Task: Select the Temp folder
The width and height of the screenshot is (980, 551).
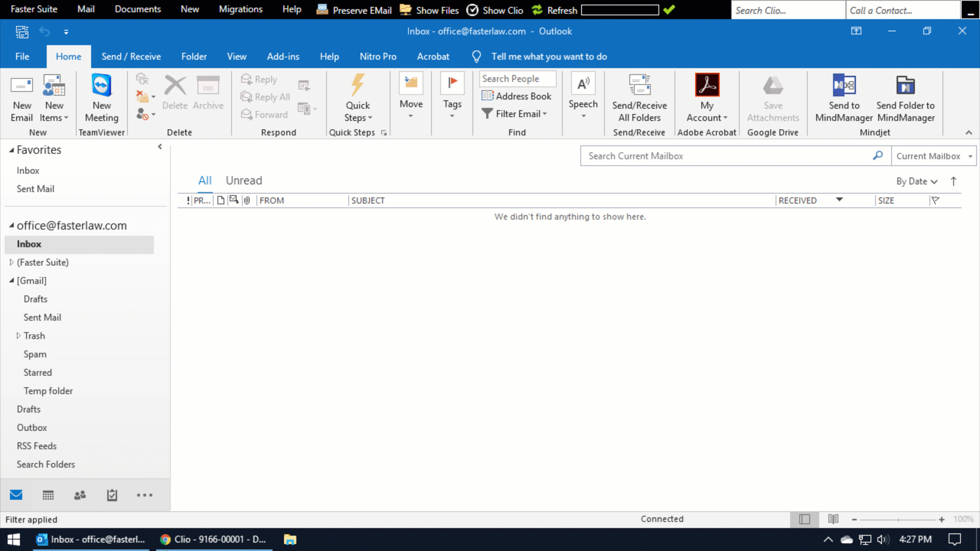Action: [48, 391]
